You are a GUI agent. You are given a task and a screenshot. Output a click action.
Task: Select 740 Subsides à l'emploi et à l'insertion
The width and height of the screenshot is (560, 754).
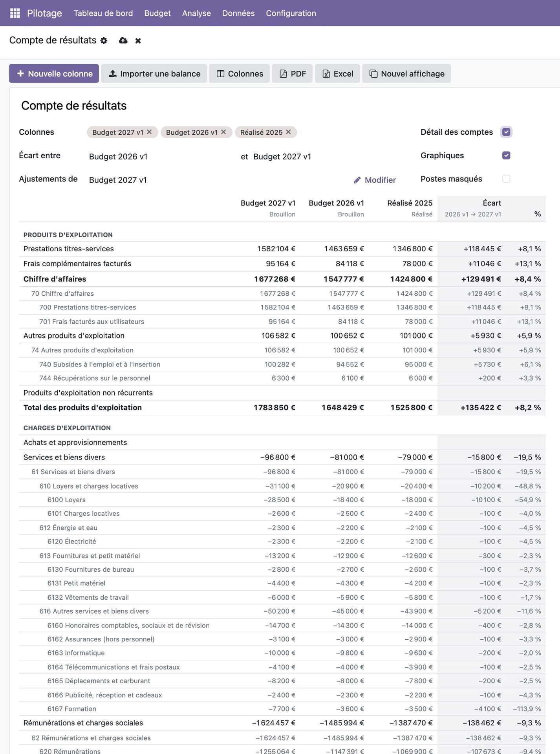pos(282,364)
